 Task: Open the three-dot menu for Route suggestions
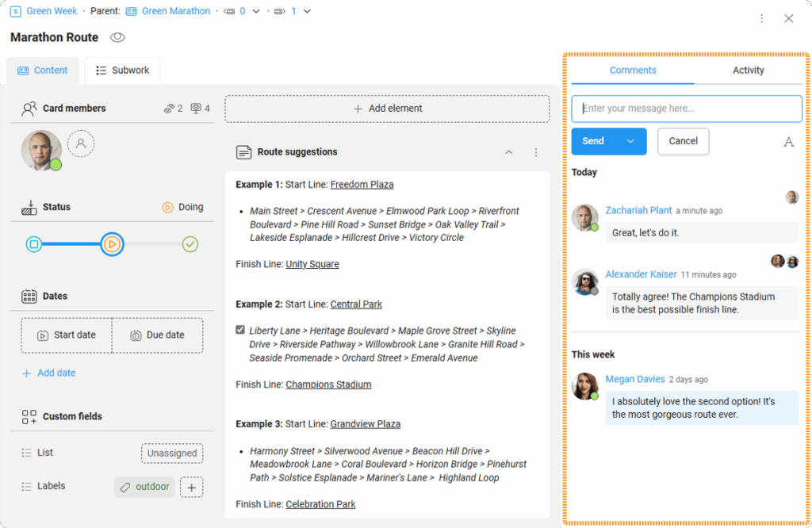tap(536, 152)
